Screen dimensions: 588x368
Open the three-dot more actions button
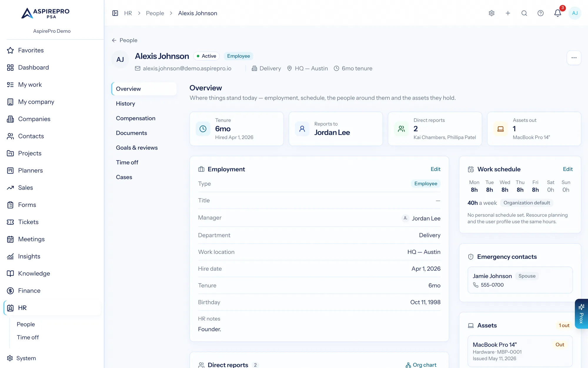574,58
